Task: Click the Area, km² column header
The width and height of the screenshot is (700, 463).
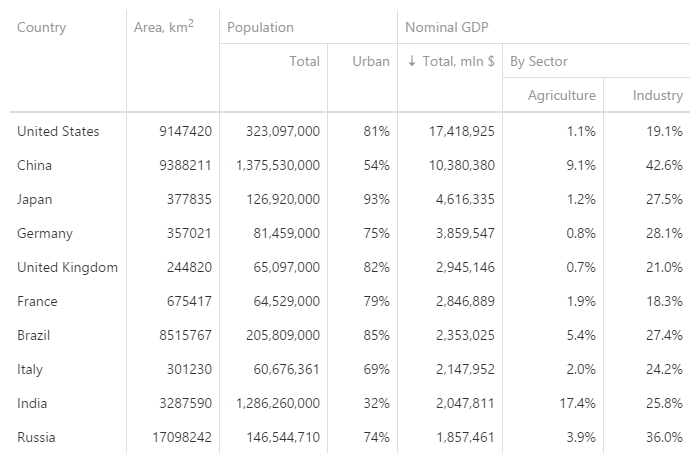Action: tap(163, 27)
